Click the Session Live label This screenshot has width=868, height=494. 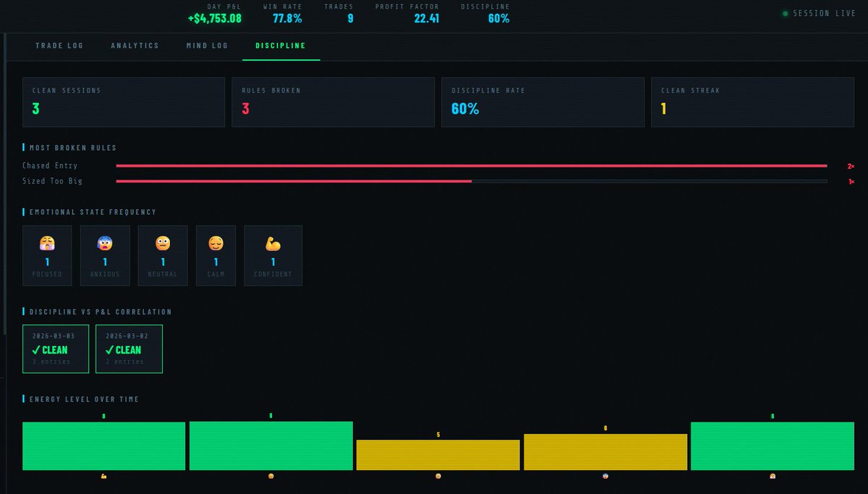point(825,13)
